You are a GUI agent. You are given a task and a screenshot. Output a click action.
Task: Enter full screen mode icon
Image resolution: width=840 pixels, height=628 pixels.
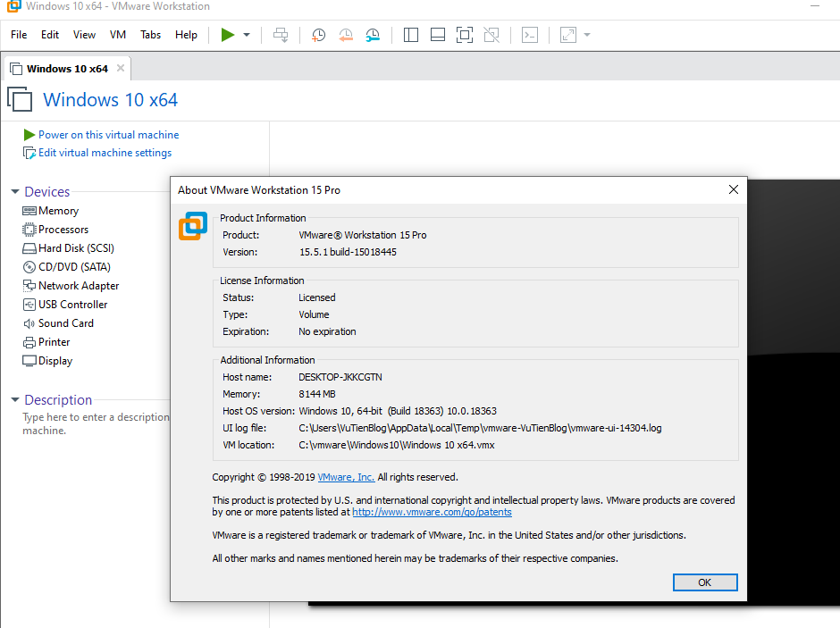(465, 36)
